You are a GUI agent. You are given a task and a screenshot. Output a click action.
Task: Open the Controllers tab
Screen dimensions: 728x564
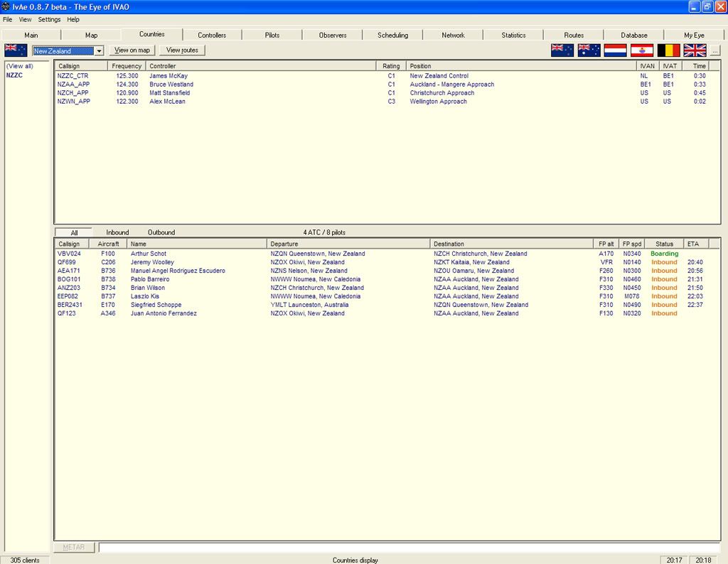tap(212, 35)
